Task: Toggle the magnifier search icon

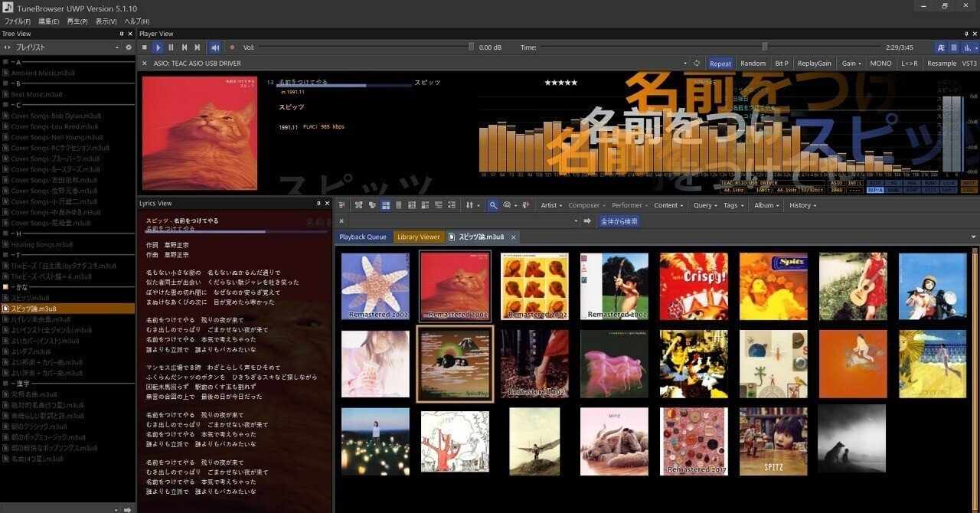Action: [x=493, y=205]
